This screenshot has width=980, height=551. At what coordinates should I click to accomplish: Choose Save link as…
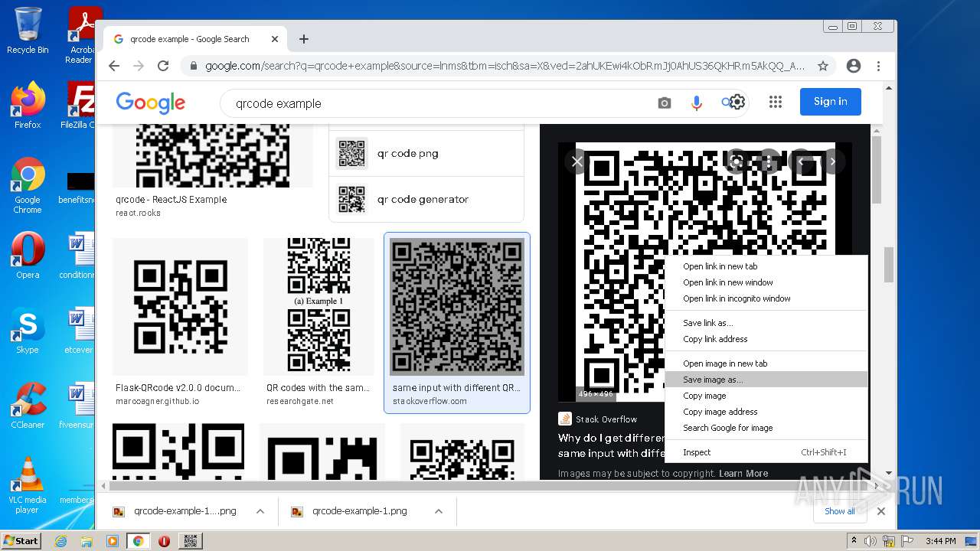pos(766,323)
